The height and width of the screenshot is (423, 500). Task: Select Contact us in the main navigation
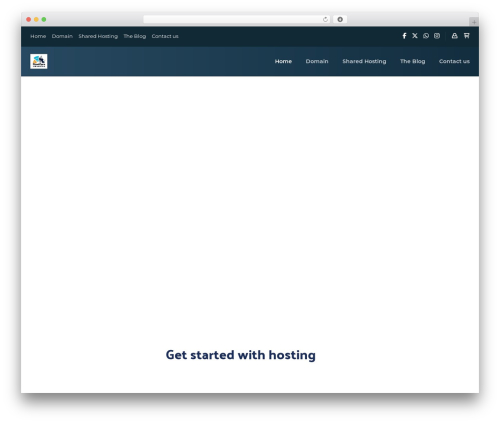454,61
